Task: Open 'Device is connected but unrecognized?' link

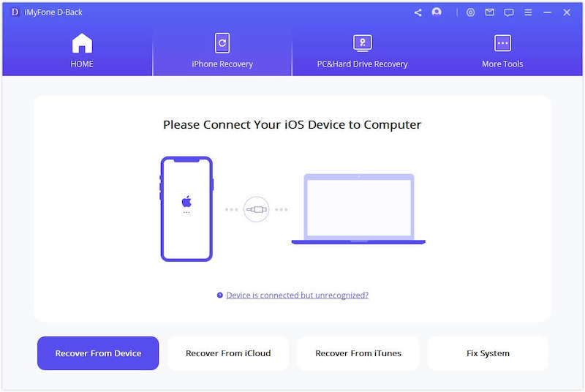Action: (297, 295)
